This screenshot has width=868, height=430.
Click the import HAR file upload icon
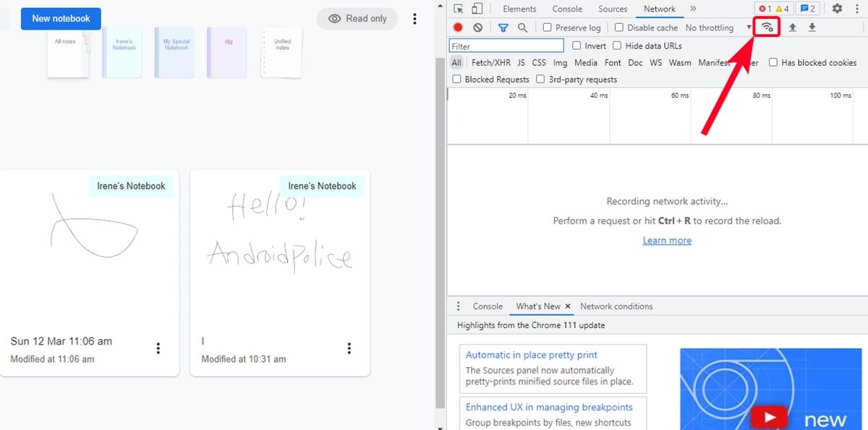(792, 28)
